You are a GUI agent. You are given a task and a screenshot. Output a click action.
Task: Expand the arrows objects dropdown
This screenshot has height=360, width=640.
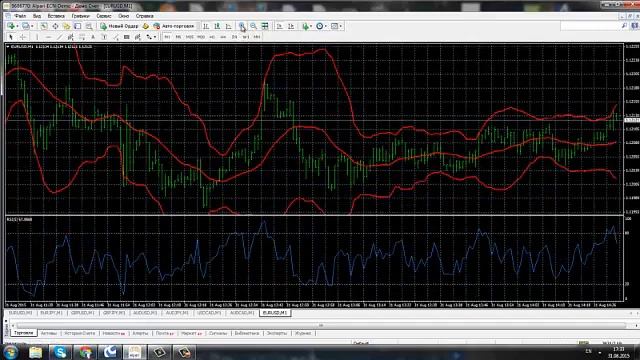click(155, 37)
